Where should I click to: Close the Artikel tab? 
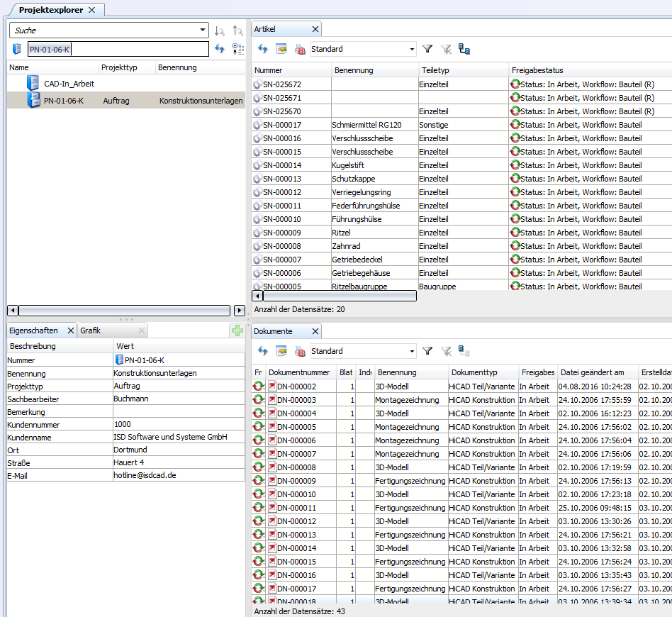(x=315, y=29)
